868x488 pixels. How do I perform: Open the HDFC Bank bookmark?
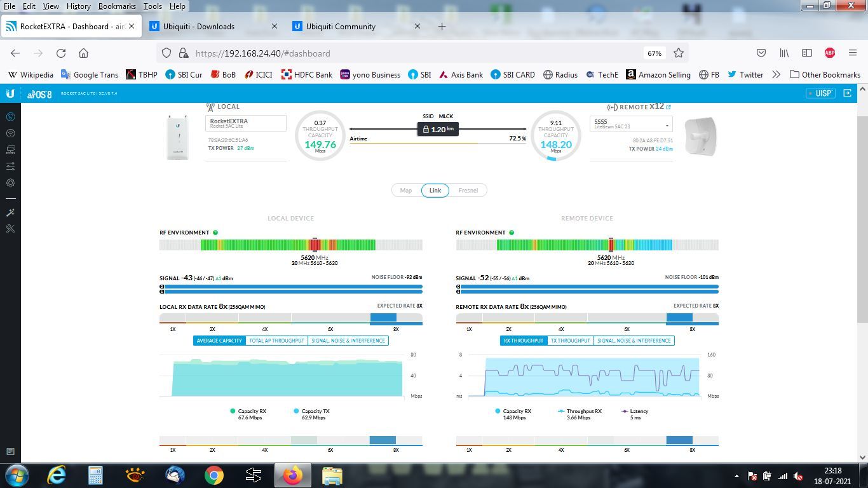point(307,74)
